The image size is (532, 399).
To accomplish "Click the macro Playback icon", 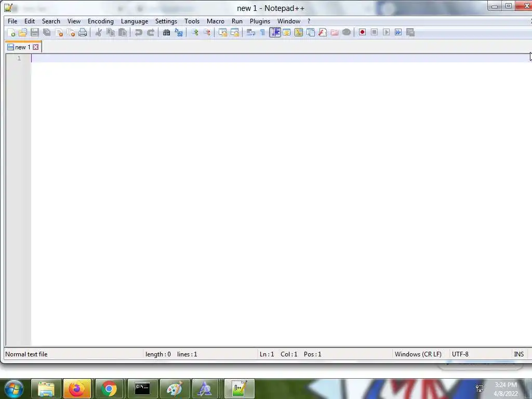I will [x=386, y=33].
